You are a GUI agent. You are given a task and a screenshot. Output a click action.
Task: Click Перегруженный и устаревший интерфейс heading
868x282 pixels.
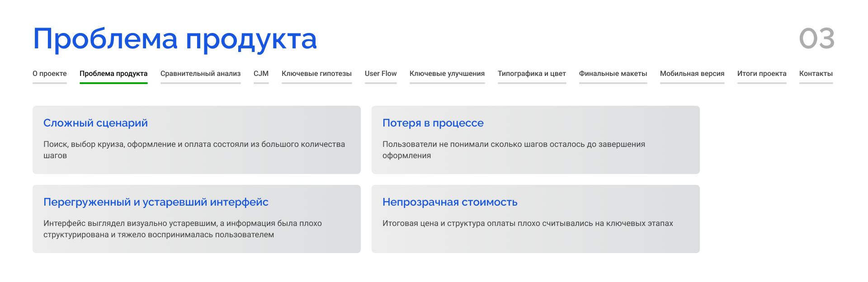click(156, 202)
